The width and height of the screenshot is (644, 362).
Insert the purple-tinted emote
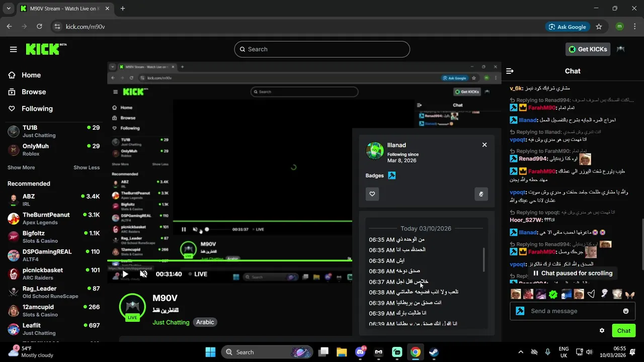(541, 294)
